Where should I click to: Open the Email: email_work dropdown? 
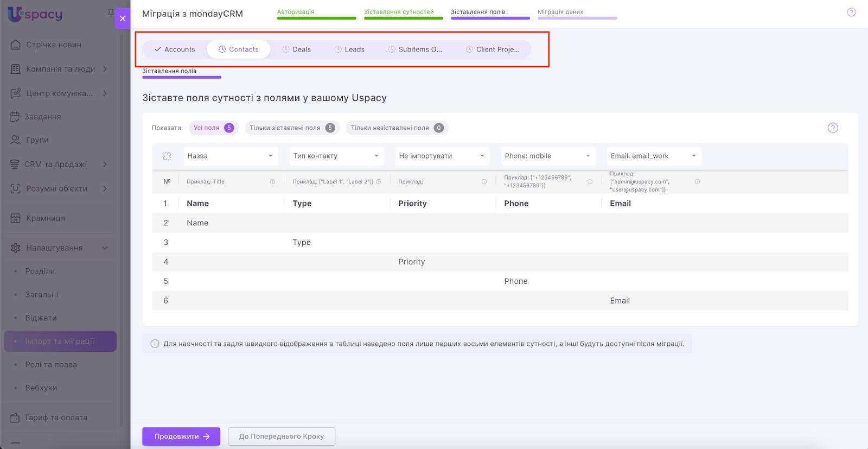tap(653, 156)
